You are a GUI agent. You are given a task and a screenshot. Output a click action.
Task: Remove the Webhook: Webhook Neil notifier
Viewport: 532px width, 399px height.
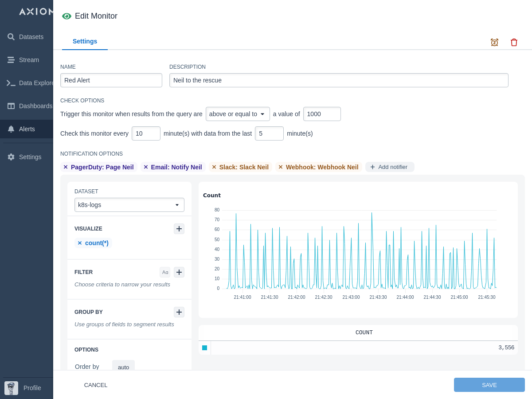pyautogui.click(x=281, y=167)
